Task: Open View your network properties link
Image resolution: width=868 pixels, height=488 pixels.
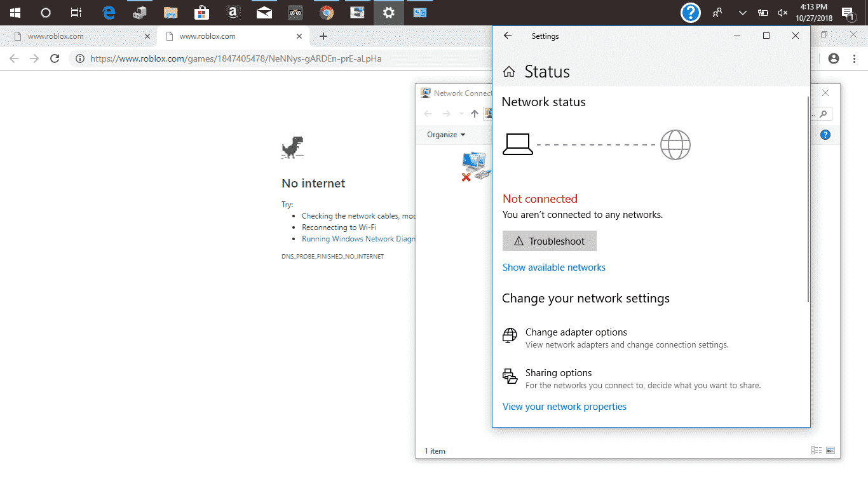Action: 564,407
